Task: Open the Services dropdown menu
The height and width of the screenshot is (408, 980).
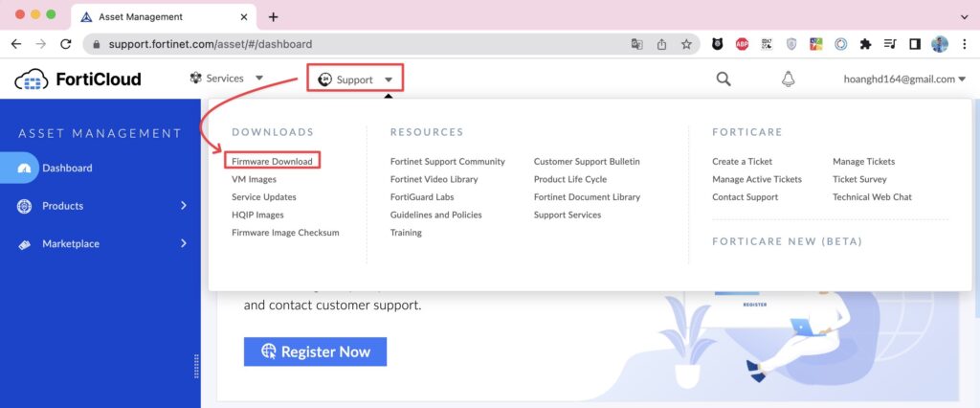Action: click(x=226, y=79)
